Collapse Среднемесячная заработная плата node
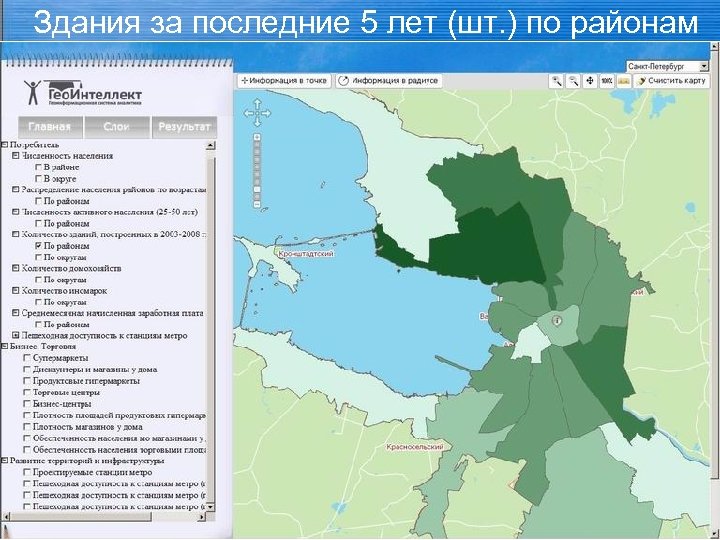The height and width of the screenshot is (540, 720). point(16,313)
